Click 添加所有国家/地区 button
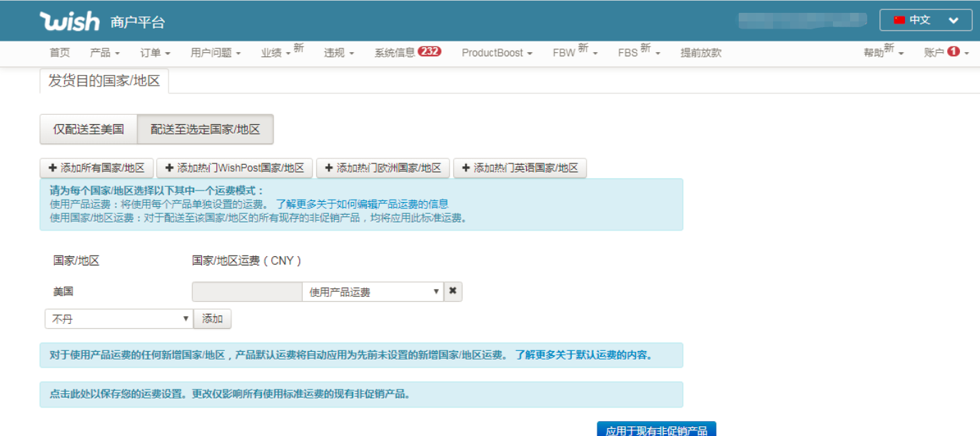980x436 pixels. click(x=96, y=168)
